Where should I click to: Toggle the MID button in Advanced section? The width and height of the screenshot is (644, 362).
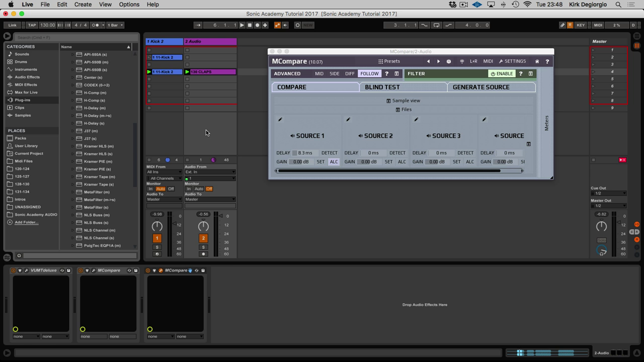pos(319,73)
